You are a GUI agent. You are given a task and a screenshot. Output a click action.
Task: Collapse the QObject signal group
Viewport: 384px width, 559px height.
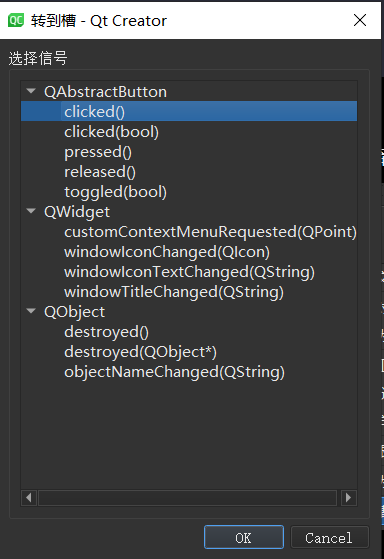click(x=31, y=311)
